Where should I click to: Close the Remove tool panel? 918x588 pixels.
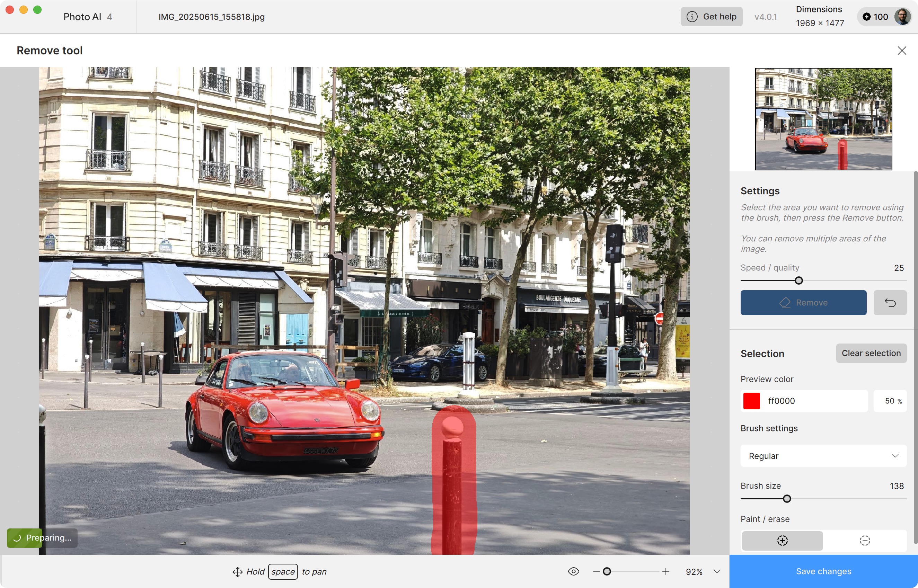(902, 51)
